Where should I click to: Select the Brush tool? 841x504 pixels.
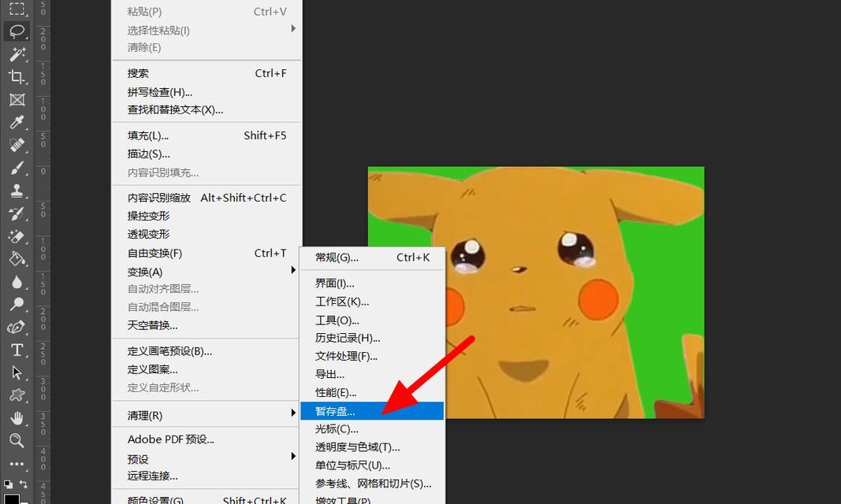tap(17, 169)
